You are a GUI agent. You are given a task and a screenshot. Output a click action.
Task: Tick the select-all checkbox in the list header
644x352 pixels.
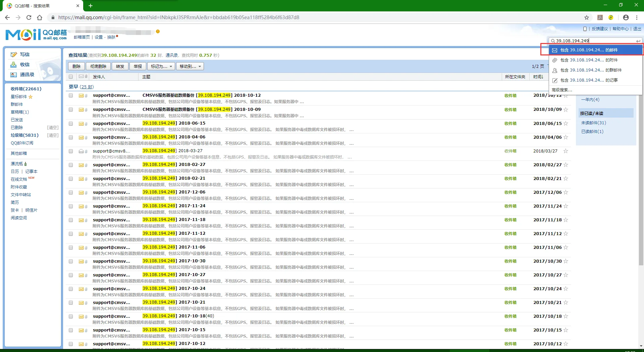point(71,77)
